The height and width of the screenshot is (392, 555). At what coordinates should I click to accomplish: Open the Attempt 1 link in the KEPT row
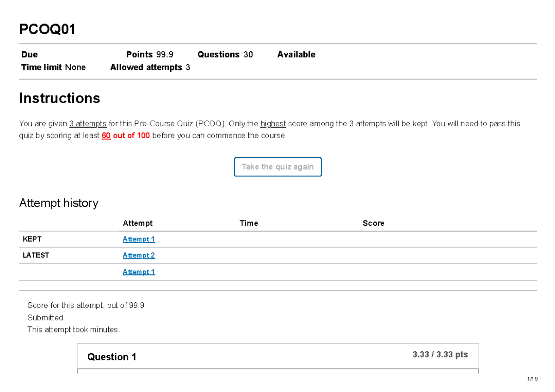[139, 239]
